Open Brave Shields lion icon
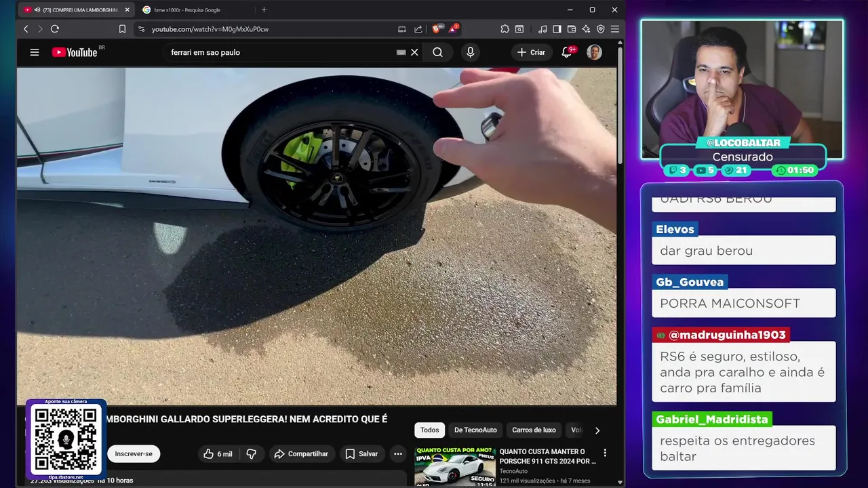Image resolution: width=868 pixels, height=488 pixels. (437, 28)
